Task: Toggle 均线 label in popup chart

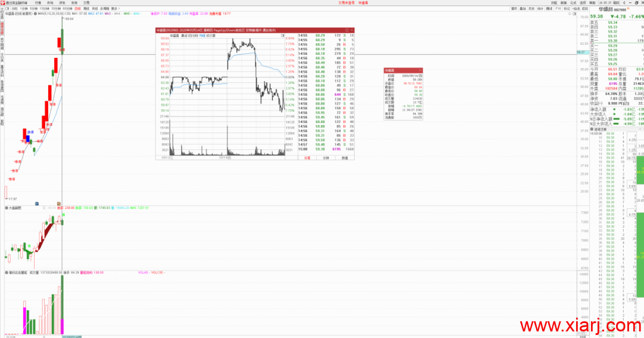Action: pyautogui.click(x=202, y=36)
